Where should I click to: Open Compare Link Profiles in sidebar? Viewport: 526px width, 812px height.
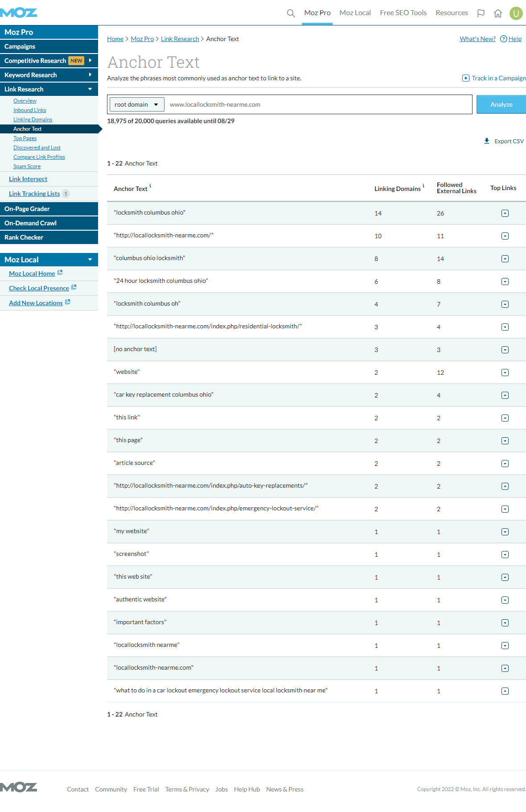point(39,157)
